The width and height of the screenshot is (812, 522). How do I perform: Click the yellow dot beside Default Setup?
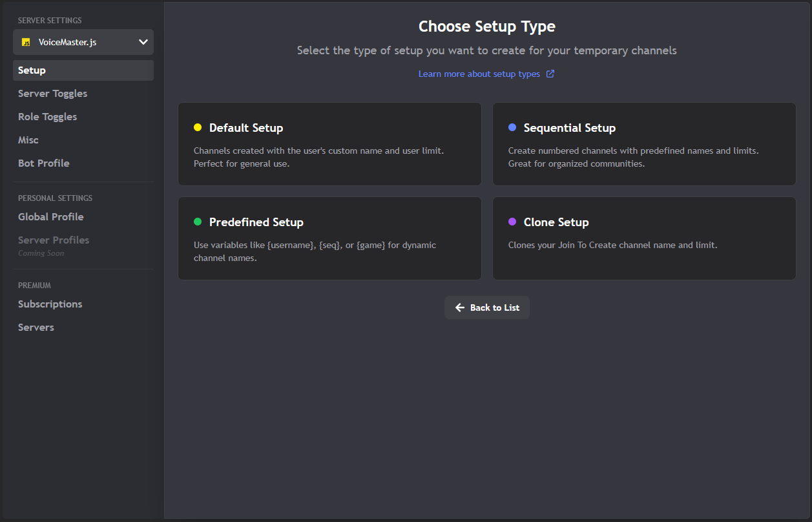click(x=198, y=127)
